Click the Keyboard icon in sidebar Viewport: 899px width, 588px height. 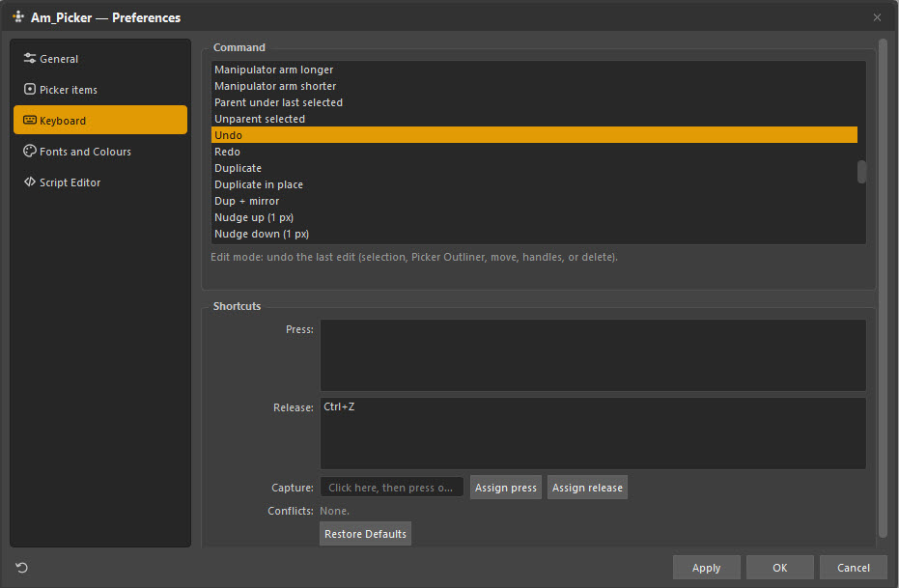click(x=30, y=120)
